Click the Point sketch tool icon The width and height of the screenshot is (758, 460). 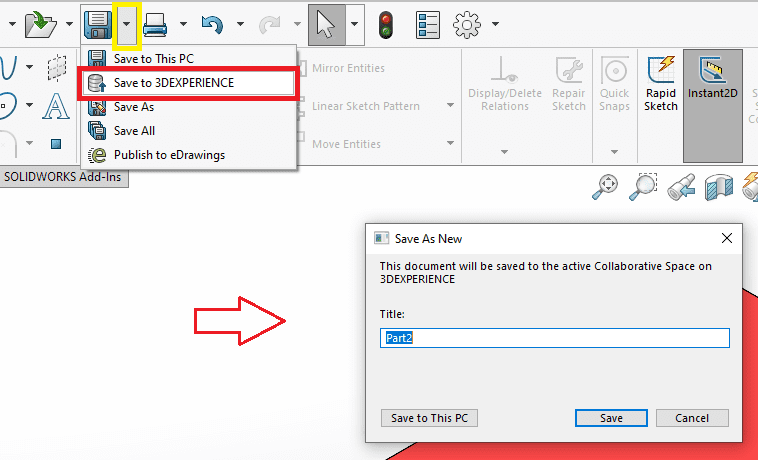[x=56, y=144]
